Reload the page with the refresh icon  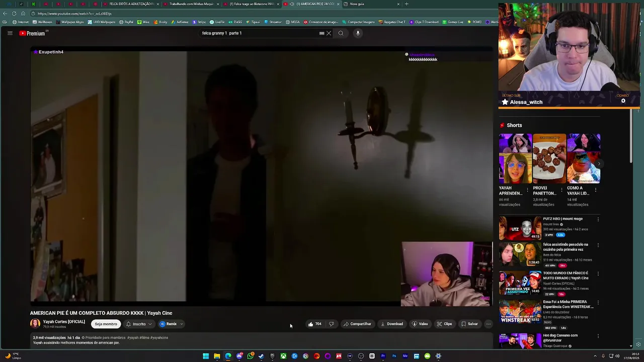(14, 14)
